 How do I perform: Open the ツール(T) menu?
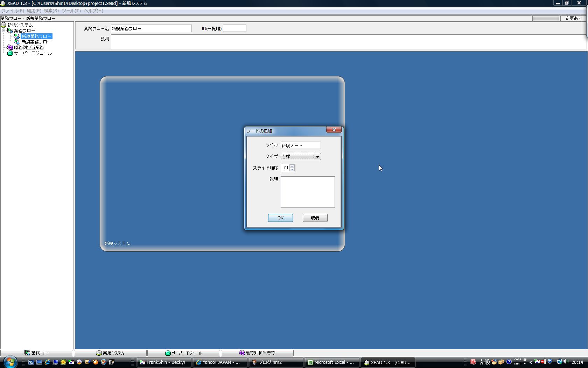(x=71, y=11)
